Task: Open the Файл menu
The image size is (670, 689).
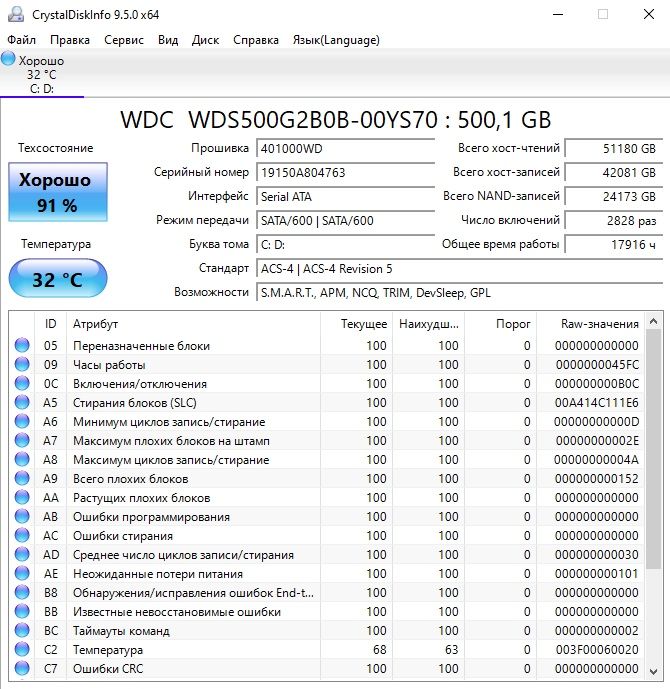Action: coord(21,40)
